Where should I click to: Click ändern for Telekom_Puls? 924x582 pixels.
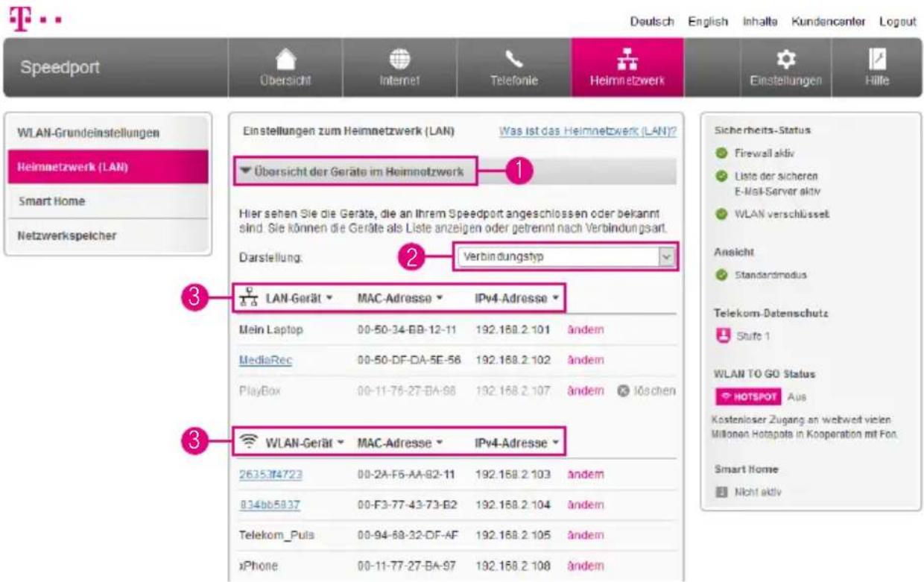pos(586,535)
